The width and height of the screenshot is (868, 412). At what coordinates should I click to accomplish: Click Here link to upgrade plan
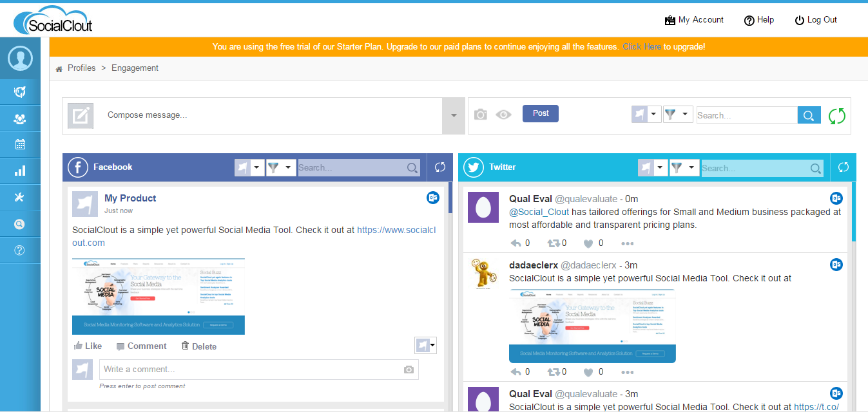[641, 47]
